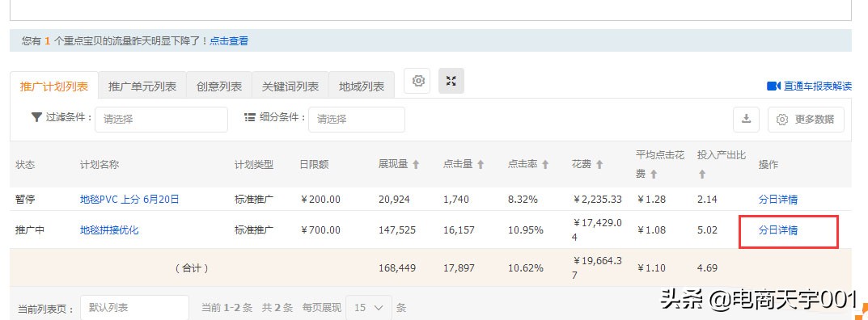Click the ¥1.28 average click cost
The height and width of the screenshot is (320, 868).
651,200
